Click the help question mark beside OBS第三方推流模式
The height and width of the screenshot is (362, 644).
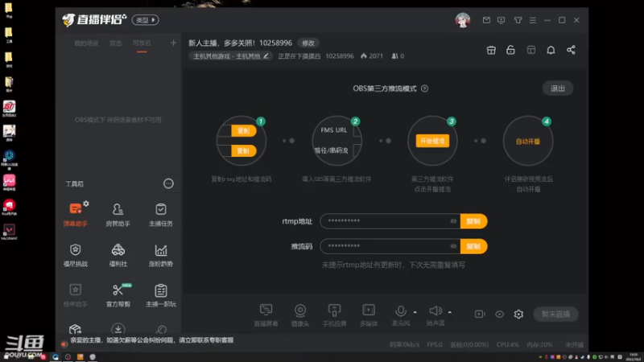(425, 88)
